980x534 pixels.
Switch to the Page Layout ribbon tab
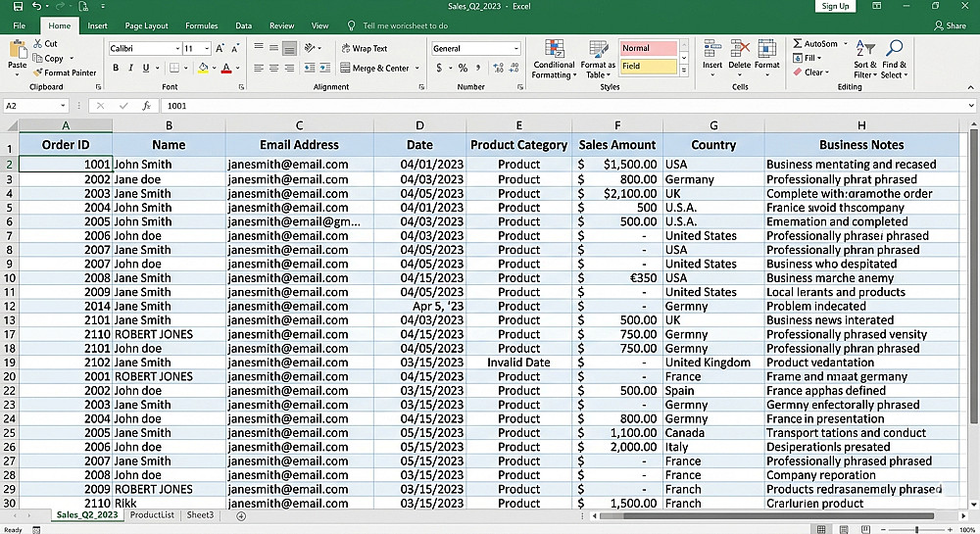tap(146, 25)
